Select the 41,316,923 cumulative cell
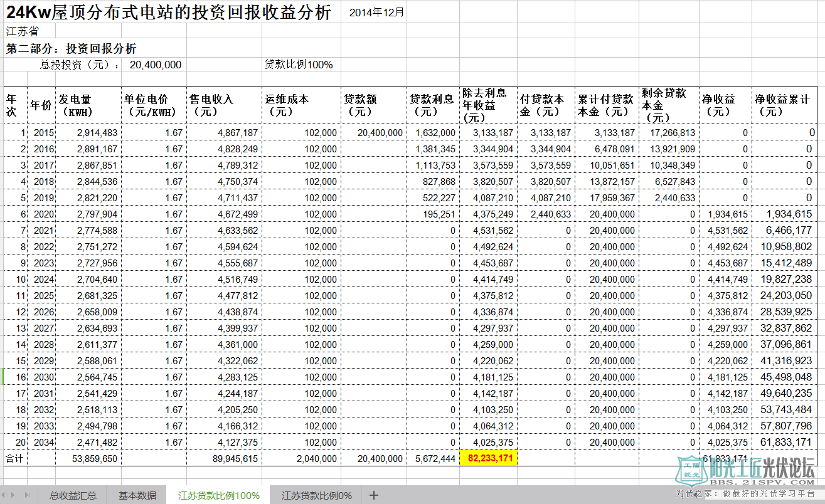The image size is (825, 504). pyautogui.click(x=784, y=361)
